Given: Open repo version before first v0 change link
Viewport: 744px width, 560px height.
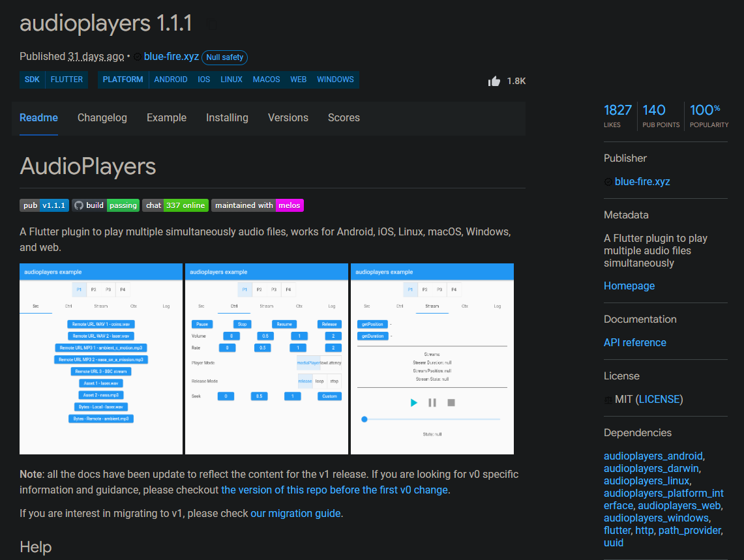Looking at the screenshot, I should tap(335, 490).
